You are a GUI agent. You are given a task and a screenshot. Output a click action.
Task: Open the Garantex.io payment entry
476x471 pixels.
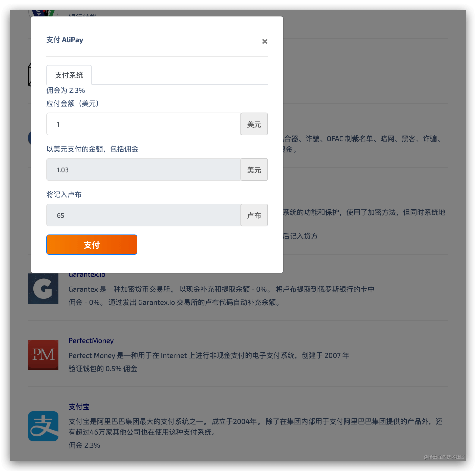(x=87, y=274)
